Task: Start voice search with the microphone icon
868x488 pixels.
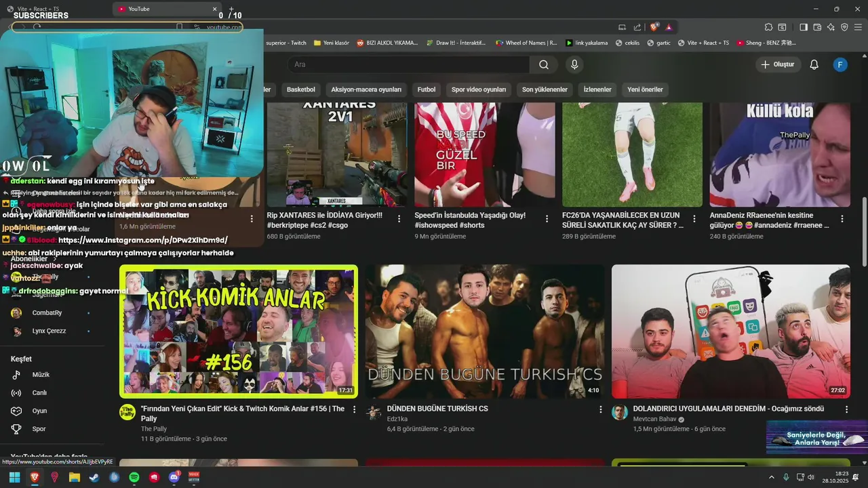Action: coord(574,64)
